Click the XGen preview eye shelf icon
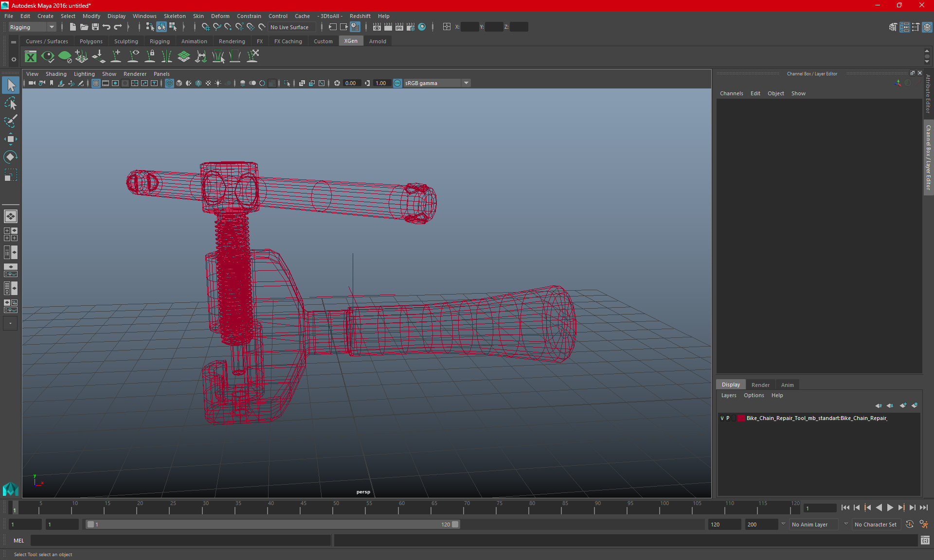 [48, 57]
